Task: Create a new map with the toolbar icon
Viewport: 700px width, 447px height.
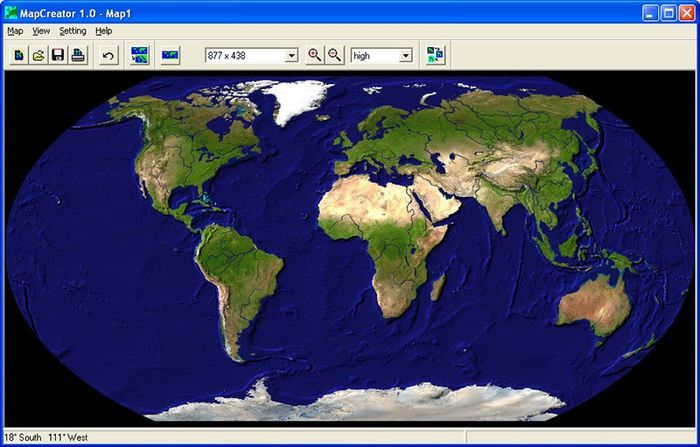Action: (19, 55)
